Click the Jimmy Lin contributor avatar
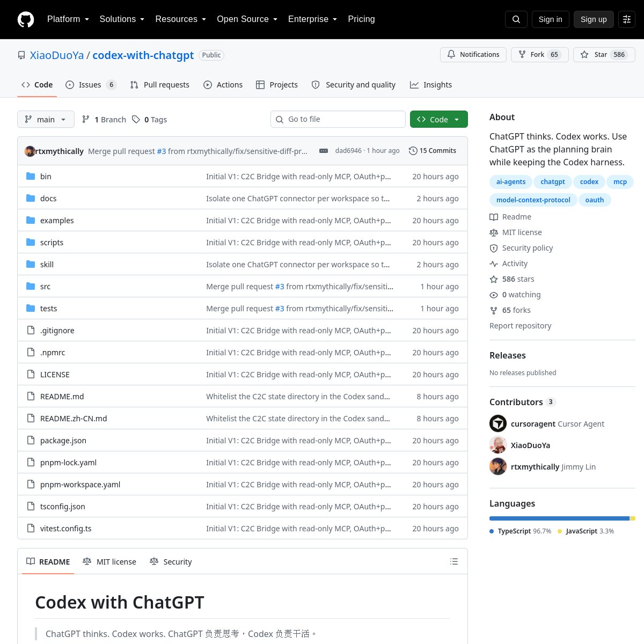 [x=498, y=466]
